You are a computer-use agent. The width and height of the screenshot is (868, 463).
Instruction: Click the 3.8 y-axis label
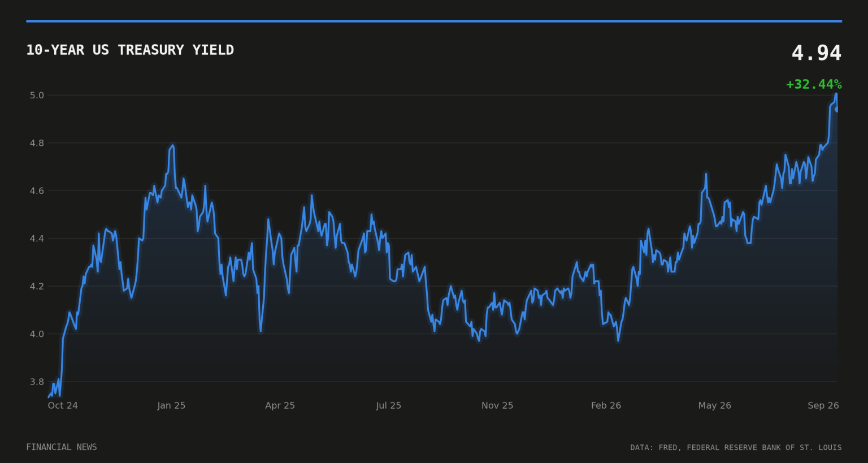point(37,382)
